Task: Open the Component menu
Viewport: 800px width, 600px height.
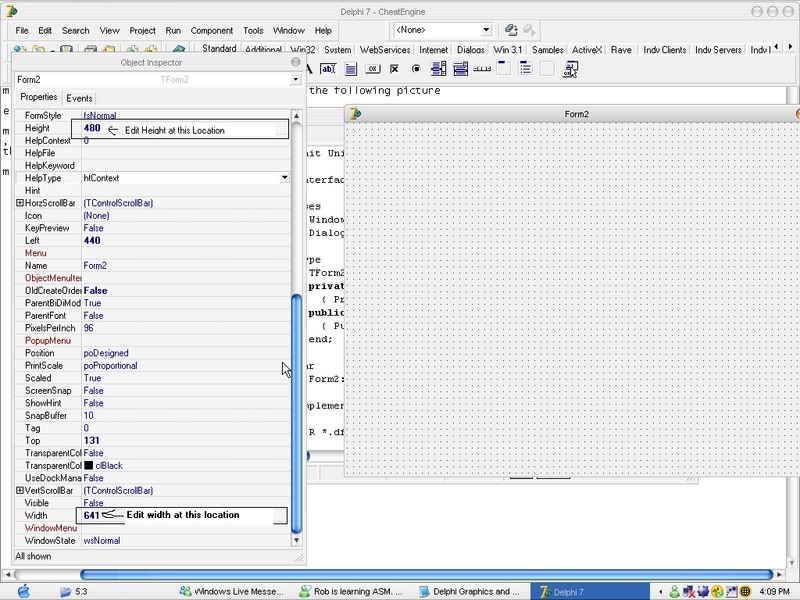Action: [x=211, y=31]
